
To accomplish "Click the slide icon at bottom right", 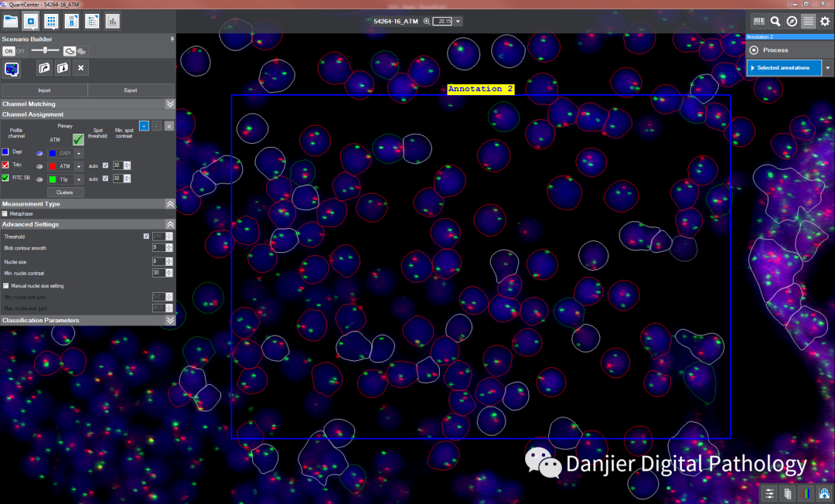I will (x=788, y=493).
